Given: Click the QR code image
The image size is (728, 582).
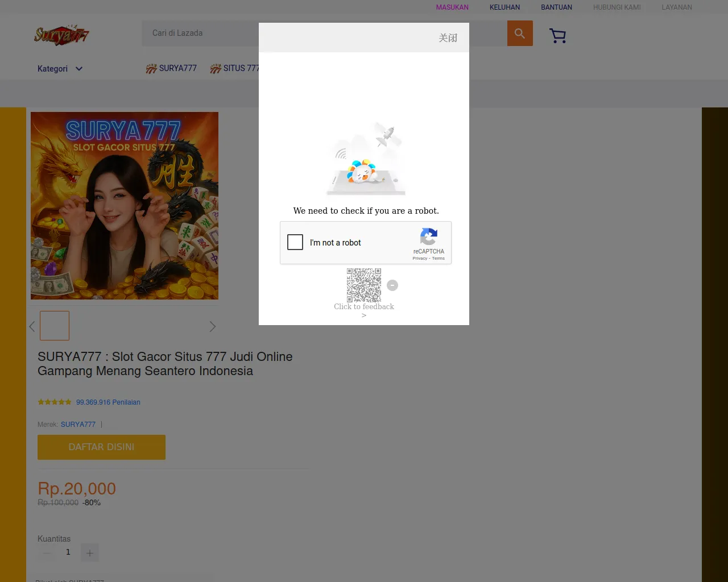Looking at the screenshot, I should point(364,285).
